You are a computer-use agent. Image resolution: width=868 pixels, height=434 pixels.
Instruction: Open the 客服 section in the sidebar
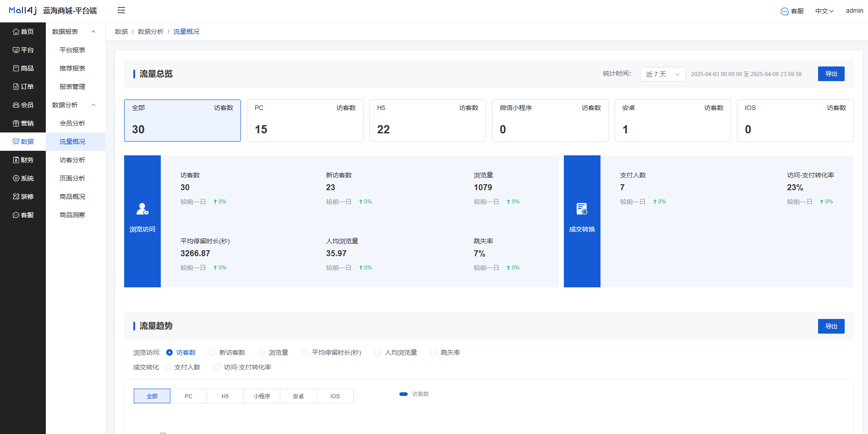(x=23, y=215)
